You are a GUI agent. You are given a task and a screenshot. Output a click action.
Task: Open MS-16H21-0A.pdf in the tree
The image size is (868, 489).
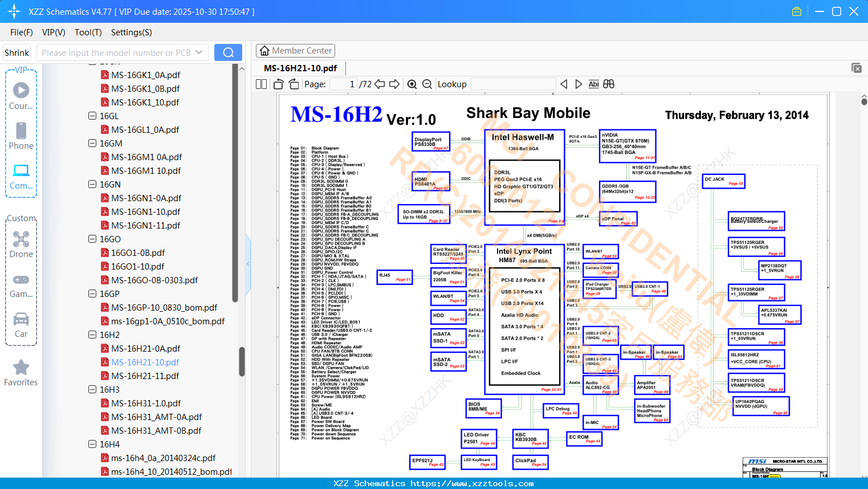tap(146, 348)
